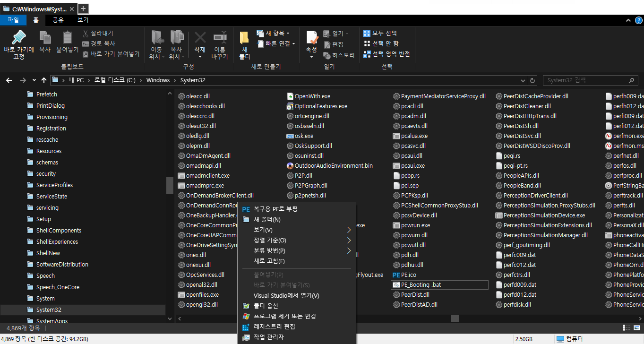
Task: Click History (히스토리) in ribbon
Action: click(x=339, y=55)
